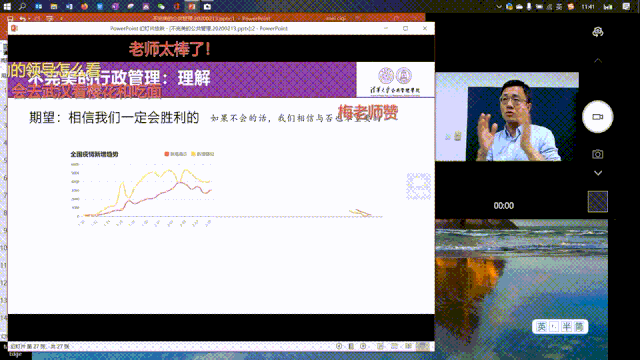Click the slide title 不完美的行政管理：理解
This screenshot has width=640, height=360.
click(119, 78)
